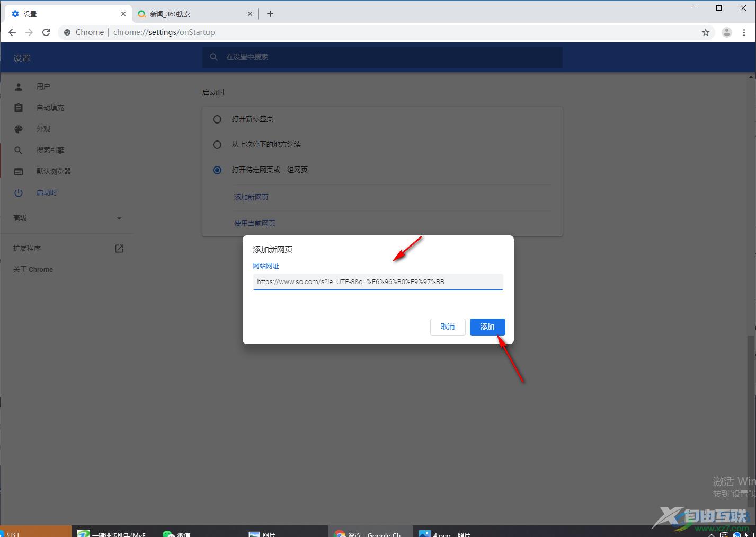
Task: Click the browser forward arrow
Action: click(x=29, y=32)
